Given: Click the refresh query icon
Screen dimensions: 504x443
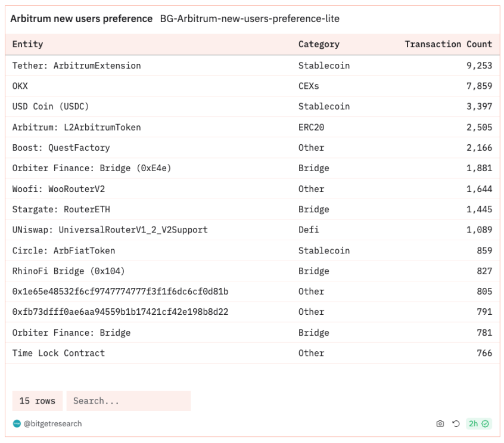Looking at the screenshot, I should coord(456,424).
